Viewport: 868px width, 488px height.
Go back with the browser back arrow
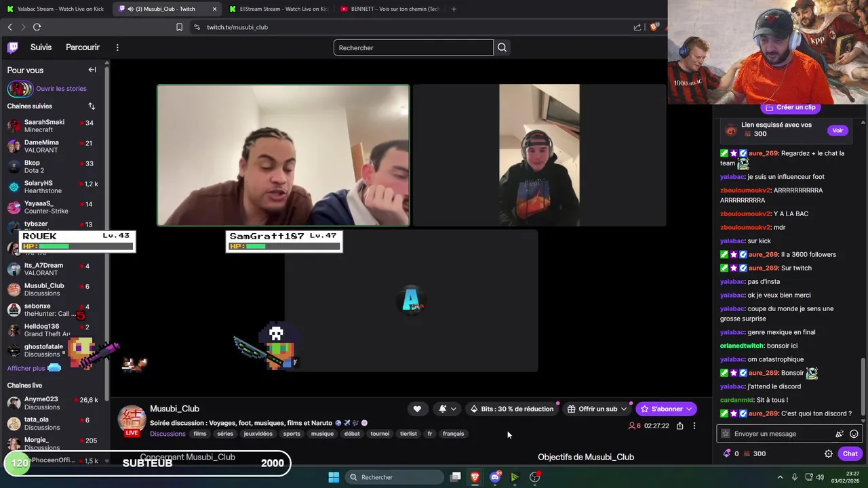pos(10,27)
